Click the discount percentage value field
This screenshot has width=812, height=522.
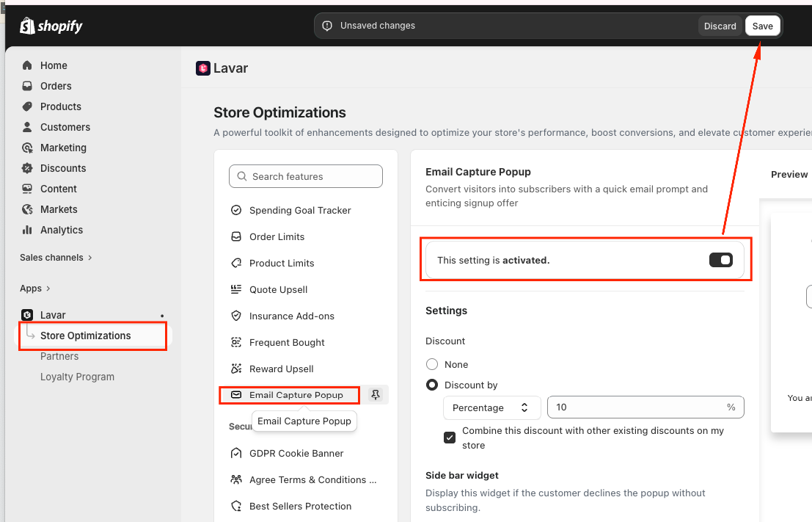[645, 407]
